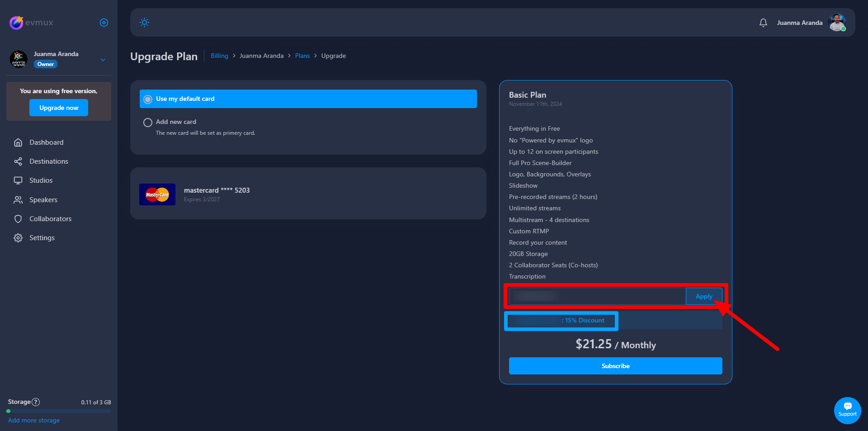Follow the Plans breadcrumb link
868x431 pixels.
click(x=302, y=56)
